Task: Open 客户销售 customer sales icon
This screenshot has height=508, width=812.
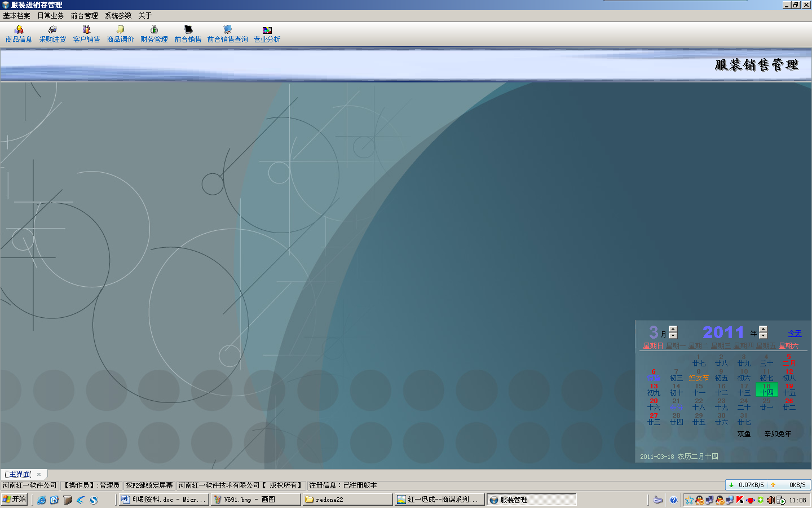Action: (86, 34)
